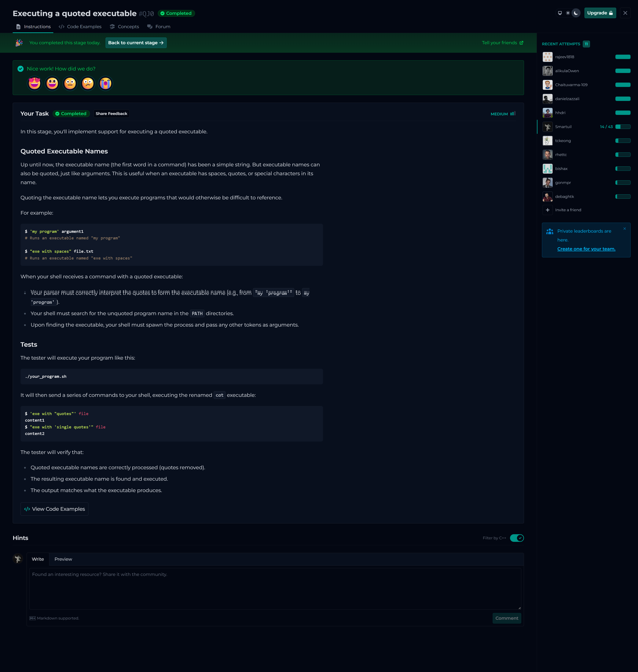638x672 pixels.
Task: Open the Code Examples tab
Action: tap(80, 26)
